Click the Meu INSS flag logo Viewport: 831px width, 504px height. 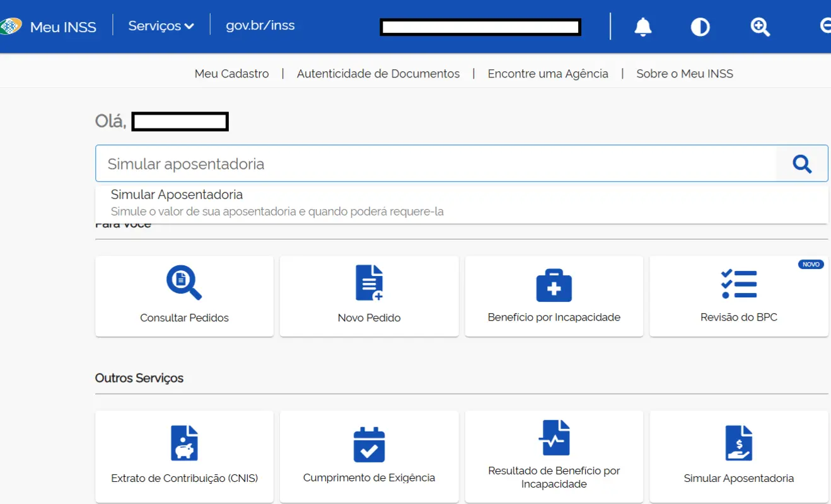(x=11, y=26)
